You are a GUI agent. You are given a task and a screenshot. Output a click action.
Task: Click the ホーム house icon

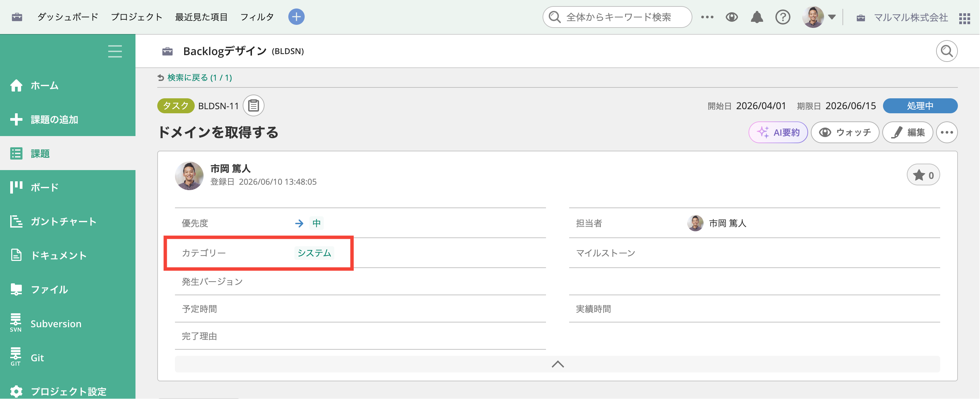pyautogui.click(x=16, y=85)
